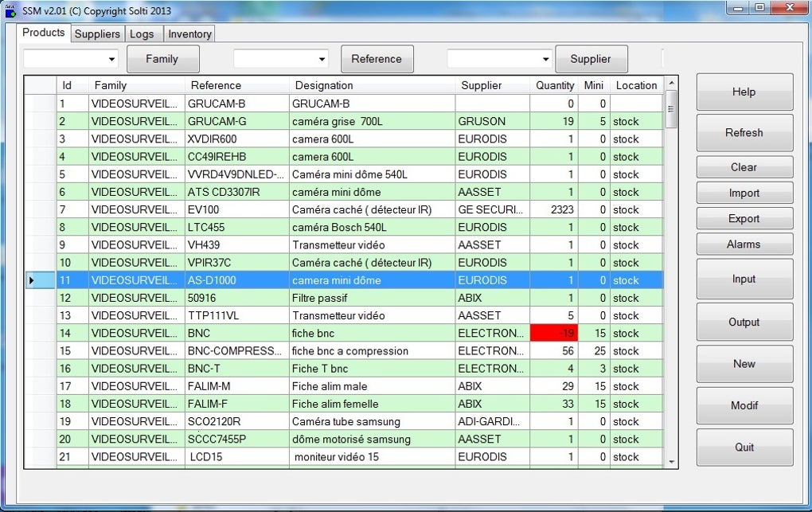Click reference cell ATS CD3307IR

point(237,192)
